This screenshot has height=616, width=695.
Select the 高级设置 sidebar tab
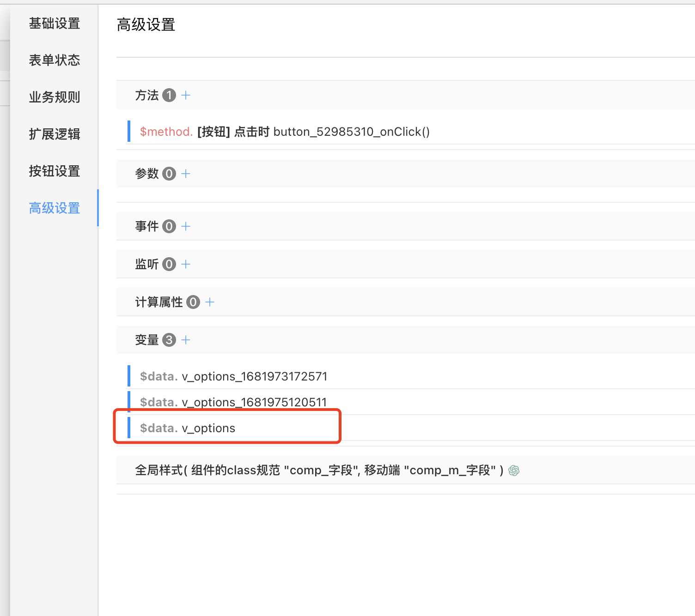[x=55, y=208]
